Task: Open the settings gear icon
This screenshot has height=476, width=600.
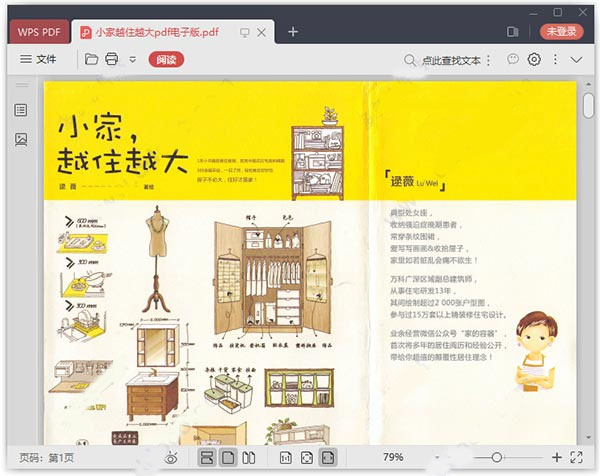Action: pos(534,59)
